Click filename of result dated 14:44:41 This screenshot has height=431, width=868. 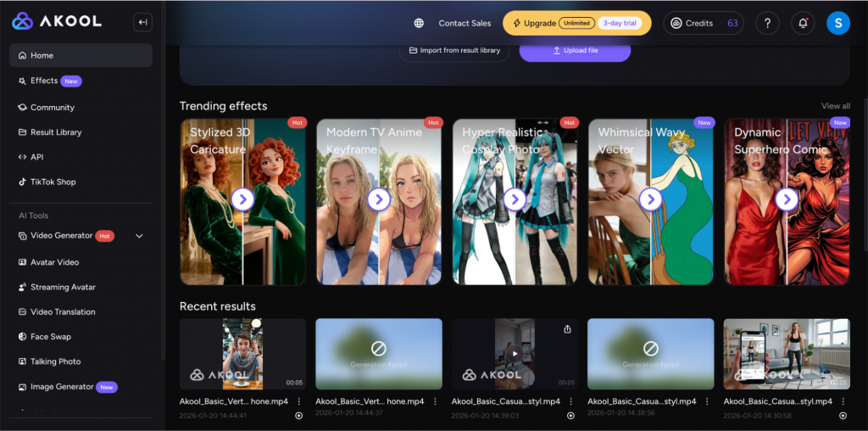click(x=234, y=401)
